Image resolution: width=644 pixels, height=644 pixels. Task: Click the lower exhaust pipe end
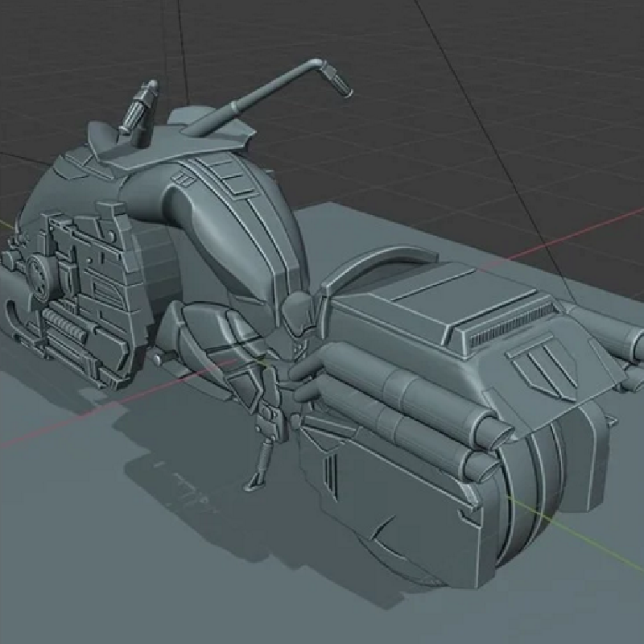[x=481, y=464]
